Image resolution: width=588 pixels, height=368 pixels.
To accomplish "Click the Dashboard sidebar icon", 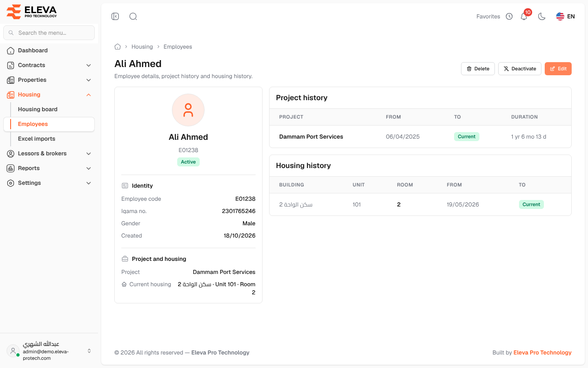I will [11, 51].
